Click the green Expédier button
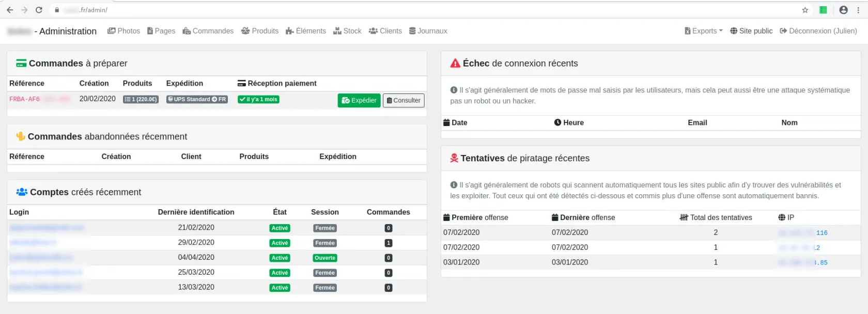Image resolution: width=868 pixels, height=314 pixels. coord(359,100)
